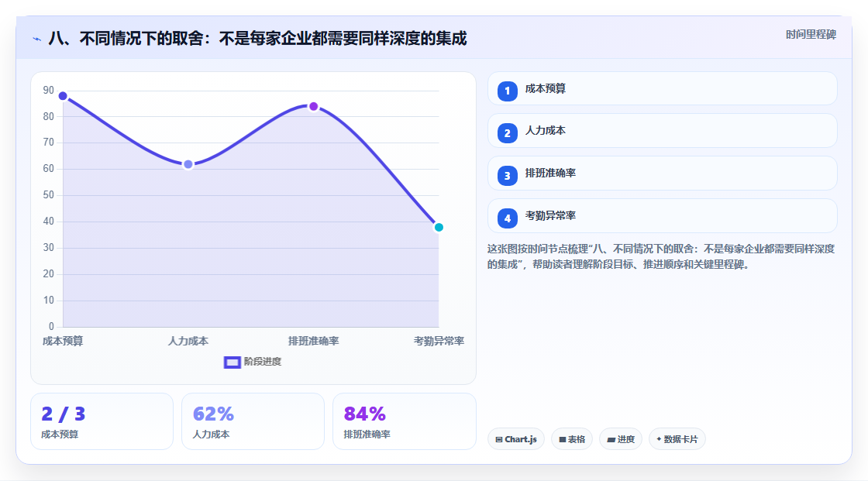Click the 阶段进度 legend label
The width and height of the screenshot is (868, 481).
[x=263, y=362]
